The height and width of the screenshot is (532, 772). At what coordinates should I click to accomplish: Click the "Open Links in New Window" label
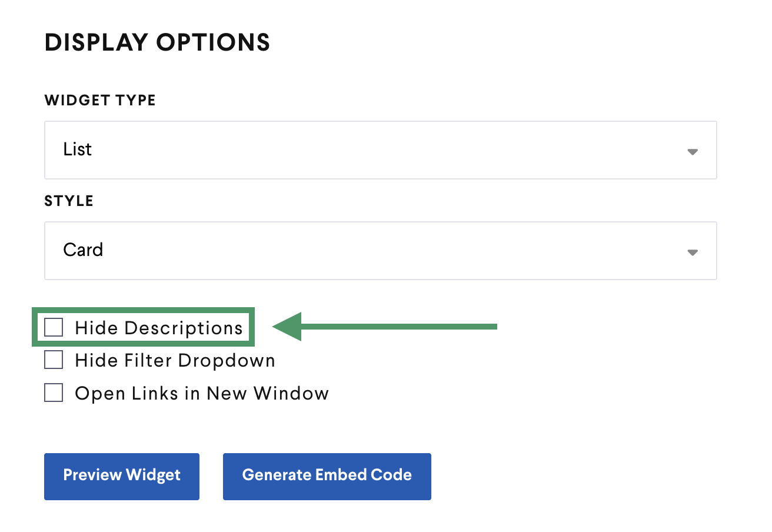click(201, 393)
